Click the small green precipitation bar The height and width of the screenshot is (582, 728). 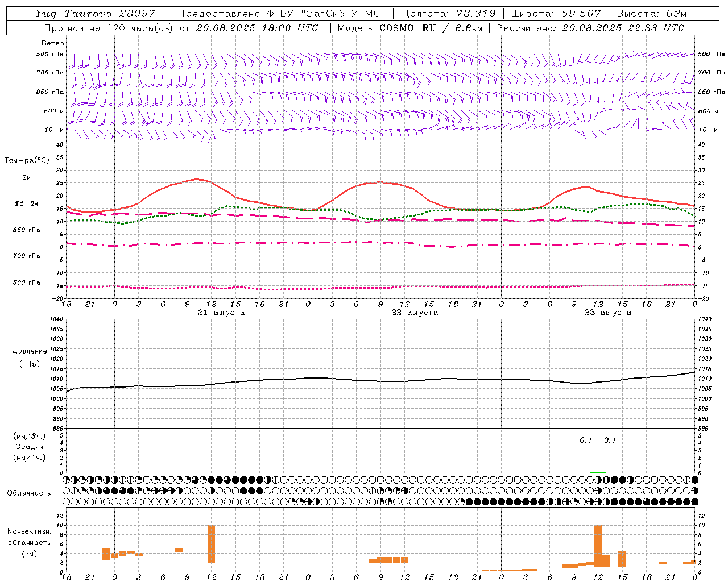pos(594,472)
